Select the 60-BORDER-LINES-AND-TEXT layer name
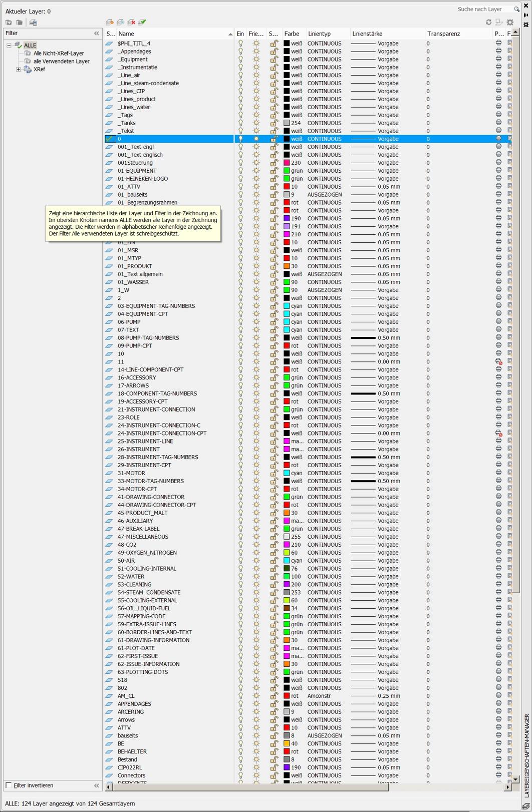 click(x=154, y=632)
